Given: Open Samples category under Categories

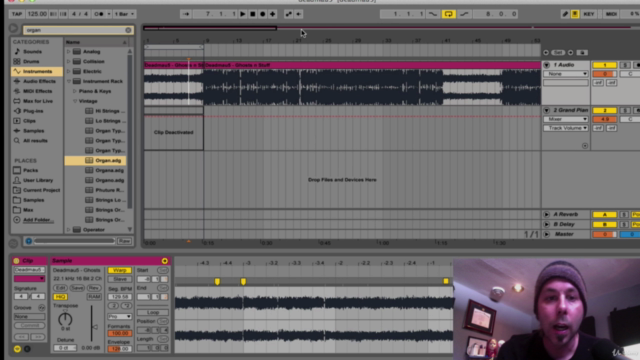Looking at the screenshot, I should tap(33, 131).
